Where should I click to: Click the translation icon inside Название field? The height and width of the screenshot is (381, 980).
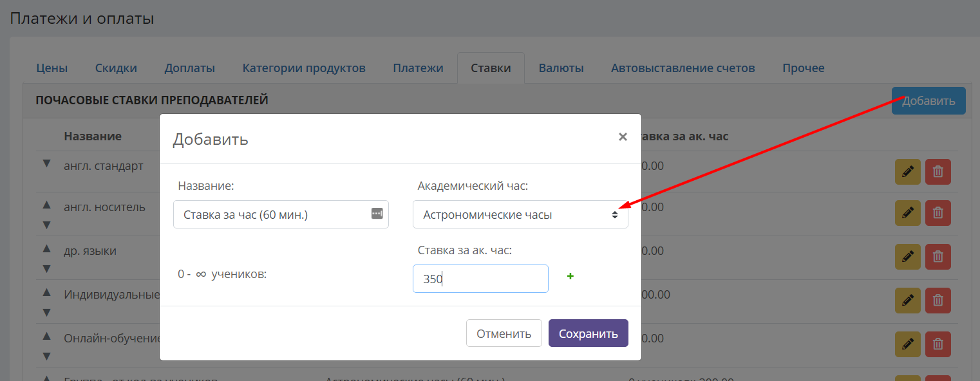tap(377, 214)
